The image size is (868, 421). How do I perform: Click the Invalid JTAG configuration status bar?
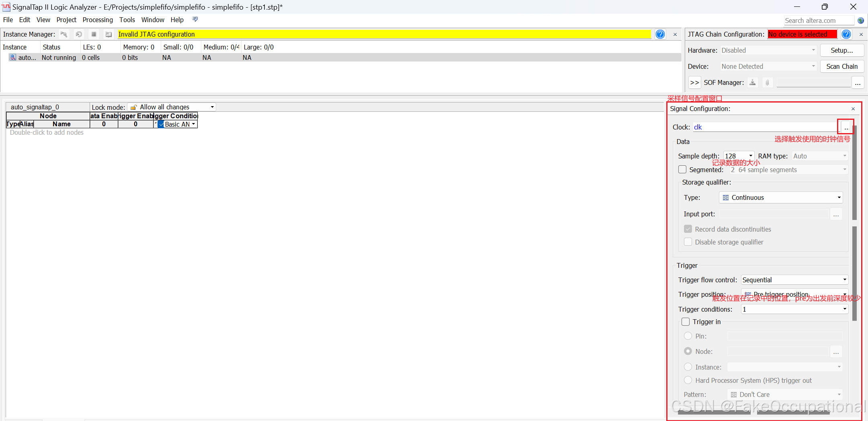[384, 34]
